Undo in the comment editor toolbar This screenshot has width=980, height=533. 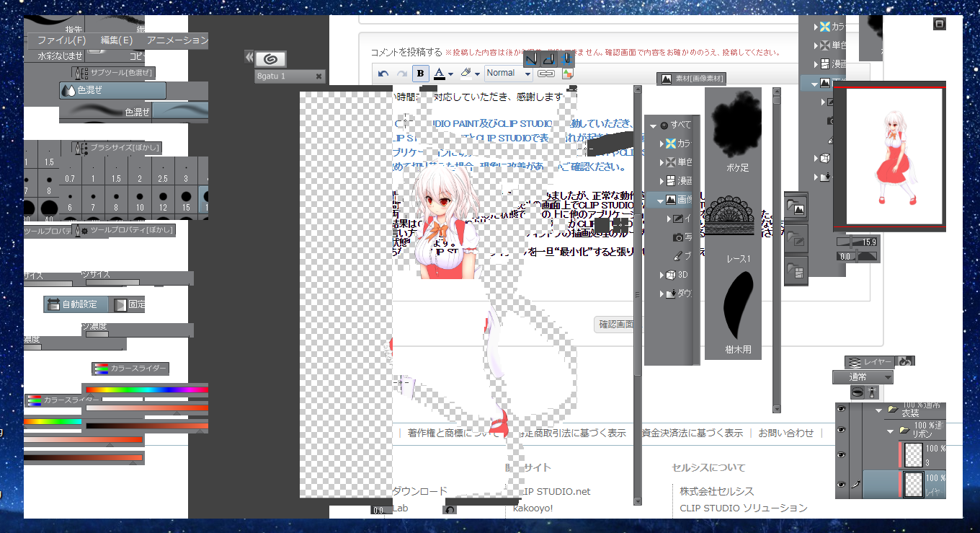click(x=383, y=74)
